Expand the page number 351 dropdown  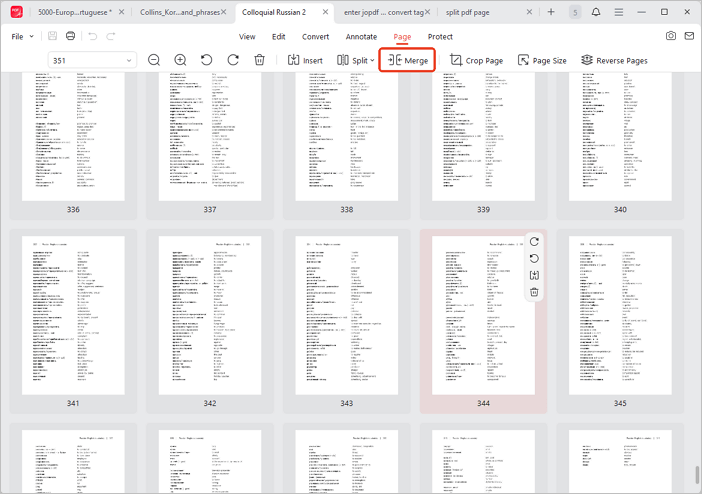129,60
